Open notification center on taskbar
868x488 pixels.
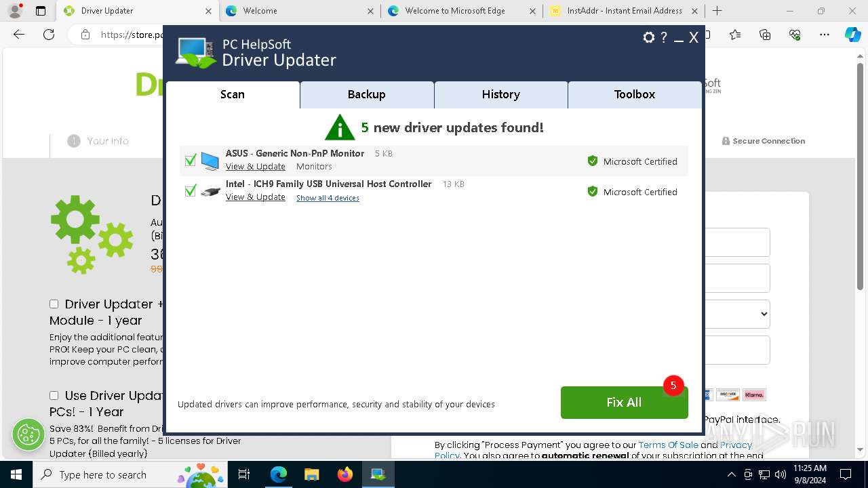pyautogui.click(x=846, y=474)
